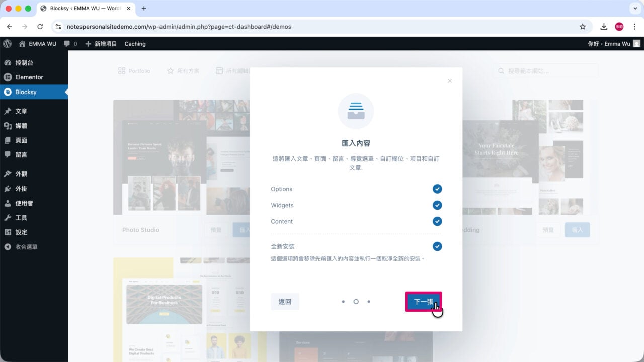Open 文章 in the sidebar
Viewport: 644px width, 362px height.
(34, 111)
